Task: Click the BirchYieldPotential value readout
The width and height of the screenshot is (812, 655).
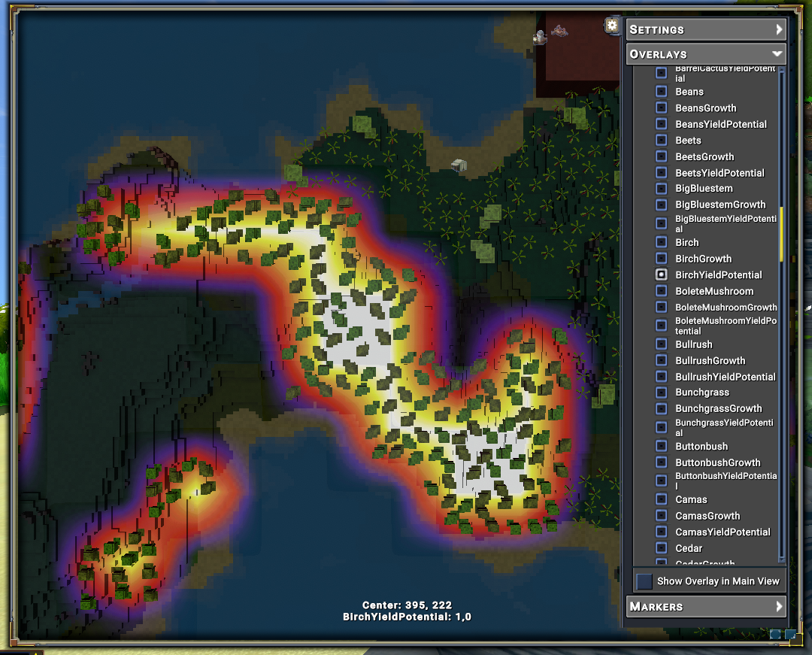Action: pyautogui.click(x=407, y=617)
